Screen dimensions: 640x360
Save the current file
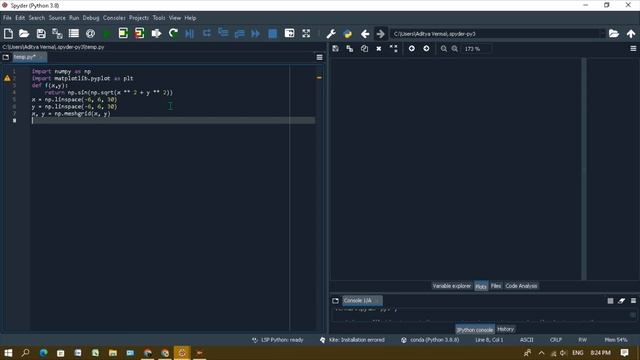pyautogui.click(x=41, y=33)
